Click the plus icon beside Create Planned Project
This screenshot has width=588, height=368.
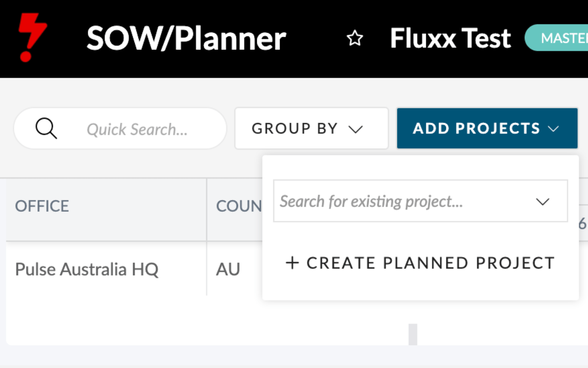click(292, 263)
